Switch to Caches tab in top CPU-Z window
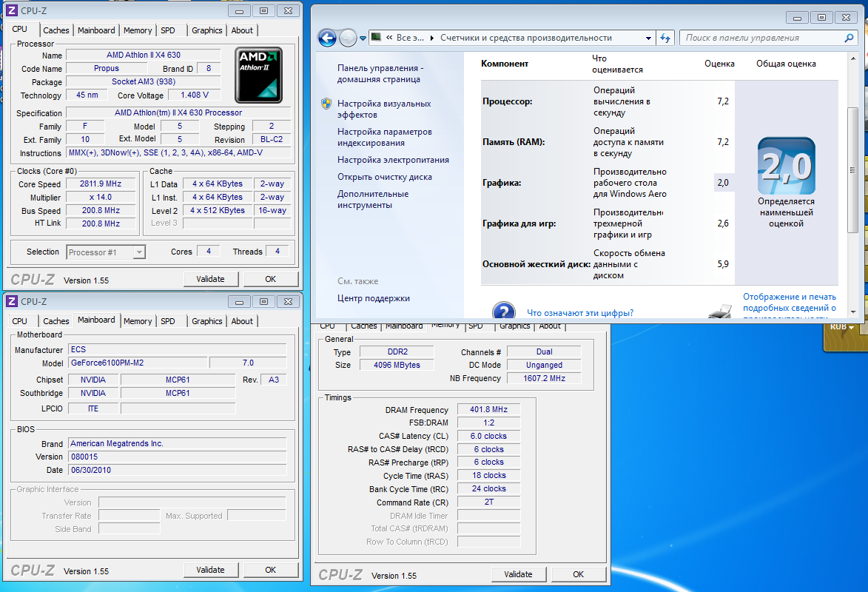 tap(55, 30)
